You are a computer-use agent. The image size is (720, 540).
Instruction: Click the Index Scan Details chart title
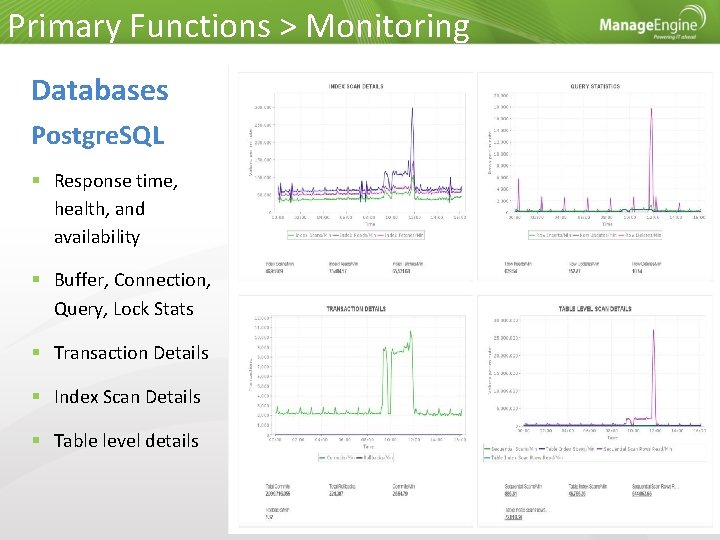[x=356, y=86]
